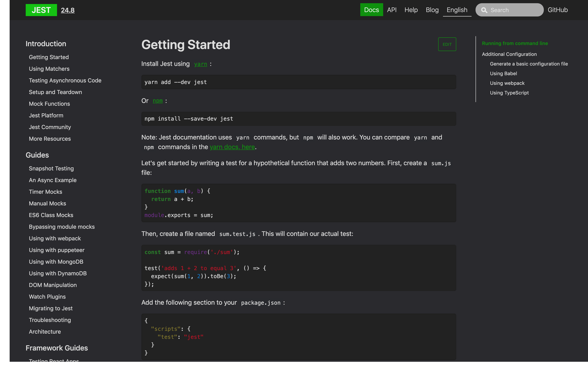Click the EDIT button for this page
Image resolution: width=588 pixels, height=373 pixels.
pos(447,44)
